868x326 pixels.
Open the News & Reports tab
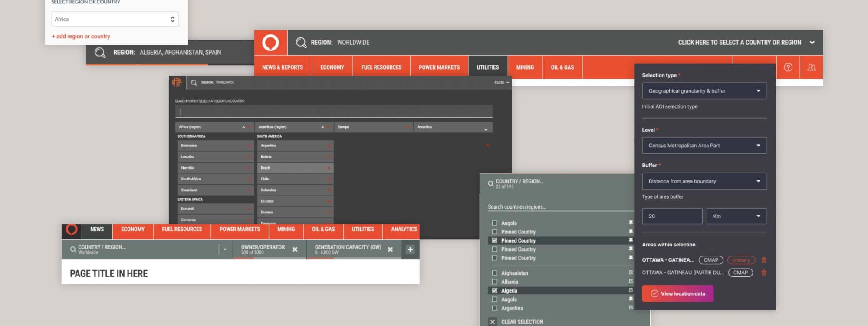283,67
